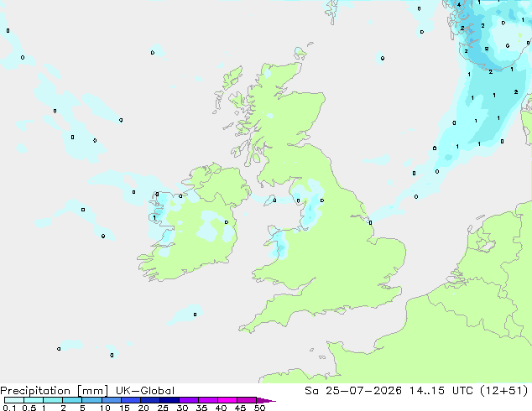
Task: Click the '14..15 UTC' time text
Action: (441, 391)
